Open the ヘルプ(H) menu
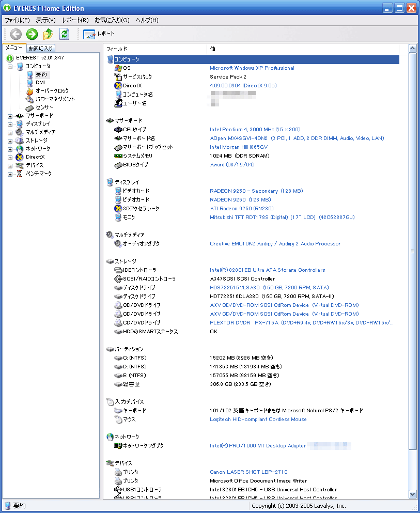Image resolution: width=420 pixels, height=513 pixels. (x=147, y=20)
